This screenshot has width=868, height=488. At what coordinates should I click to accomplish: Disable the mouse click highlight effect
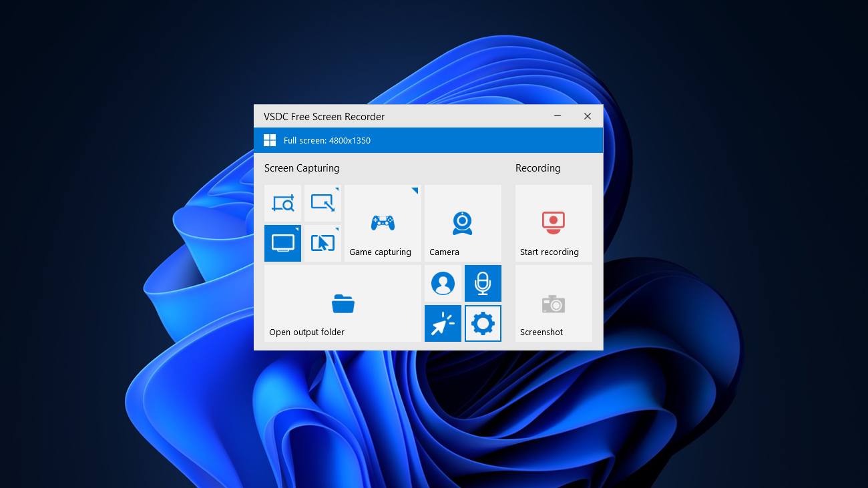[x=443, y=323]
